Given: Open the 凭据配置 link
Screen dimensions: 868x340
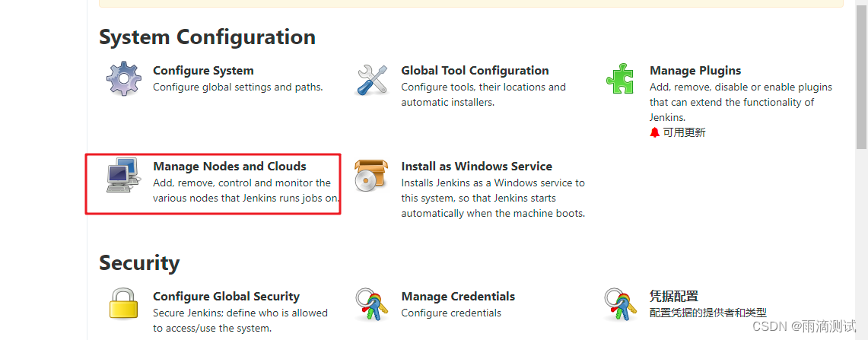Looking at the screenshot, I should (674, 296).
